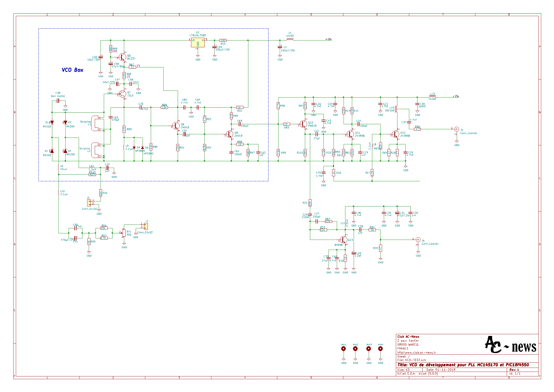The width and height of the screenshot is (554, 392).
Task: Select the L4 vk200 inductor symbol
Action: 290,39
